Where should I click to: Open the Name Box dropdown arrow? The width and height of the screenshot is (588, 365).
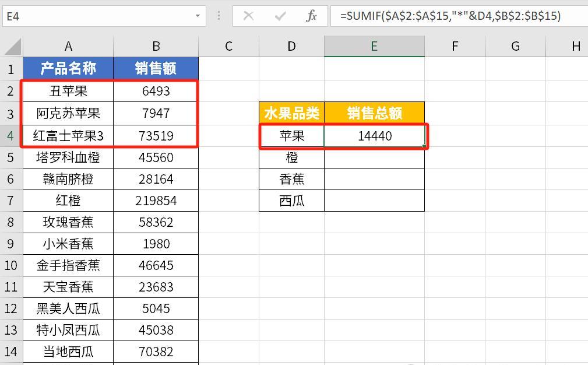[198, 16]
